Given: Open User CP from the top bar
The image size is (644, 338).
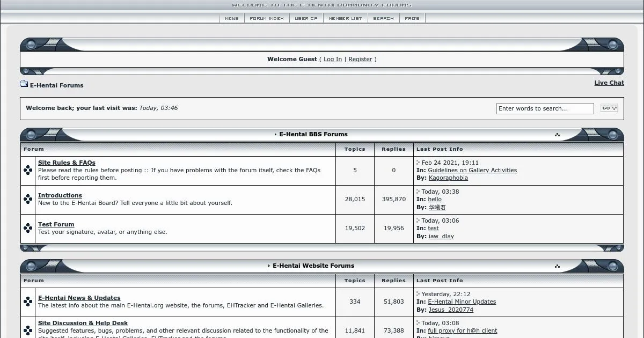Looking at the screenshot, I should tap(306, 18).
